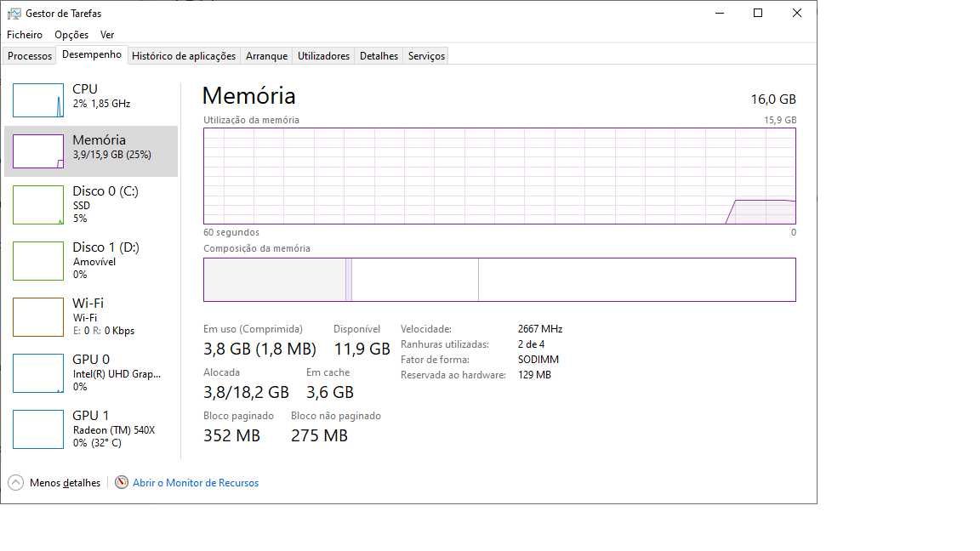
Task: Click the 2 de 4 Ranhuras value
Action: tap(531, 345)
